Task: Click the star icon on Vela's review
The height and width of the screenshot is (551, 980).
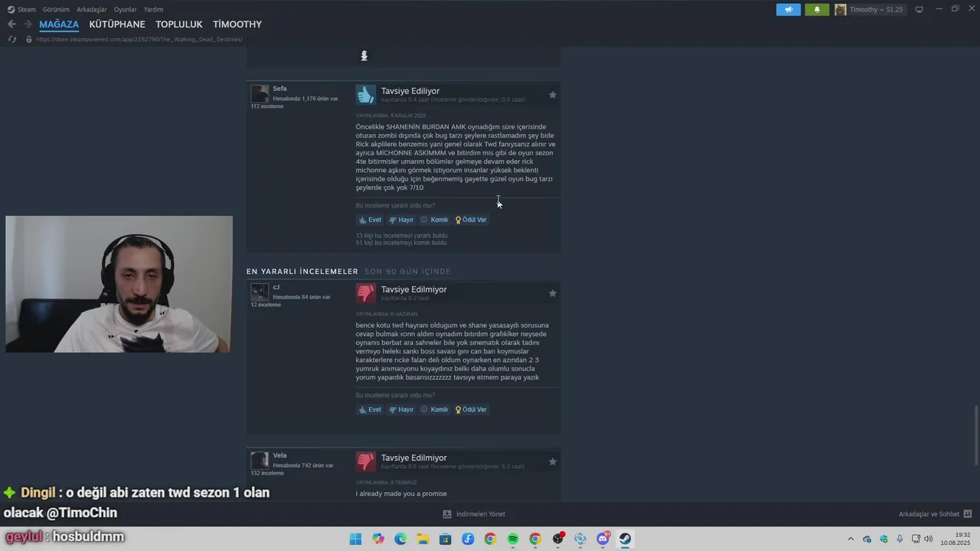Action: 553,461
